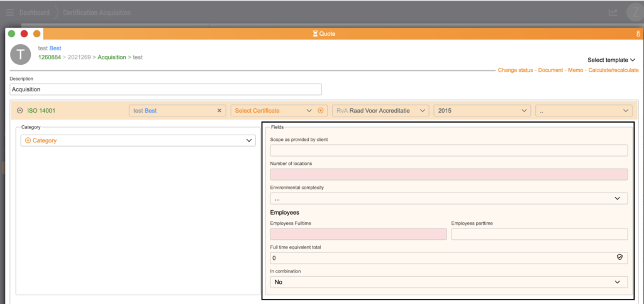This screenshot has height=304, width=644.
Task: Click the Change status link
Action: [516, 70]
